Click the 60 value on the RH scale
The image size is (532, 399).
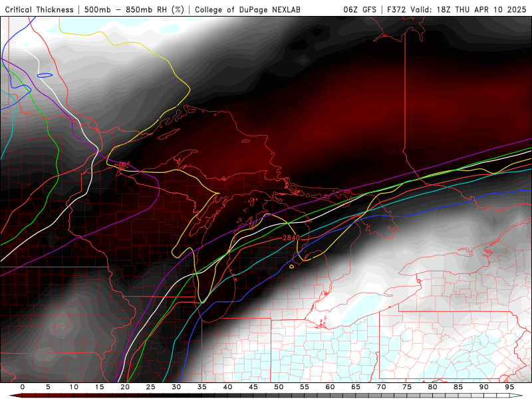click(x=330, y=387)
